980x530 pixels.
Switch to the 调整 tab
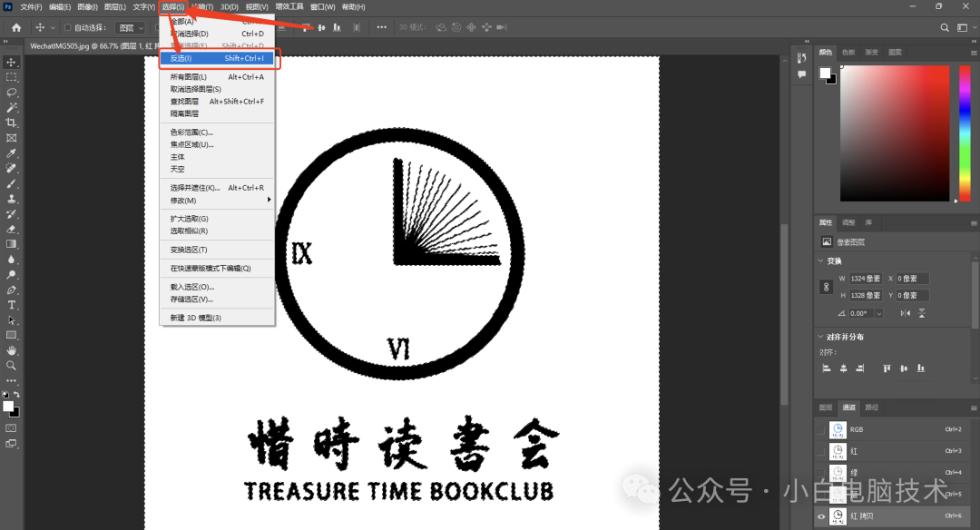tap(848, 222)
